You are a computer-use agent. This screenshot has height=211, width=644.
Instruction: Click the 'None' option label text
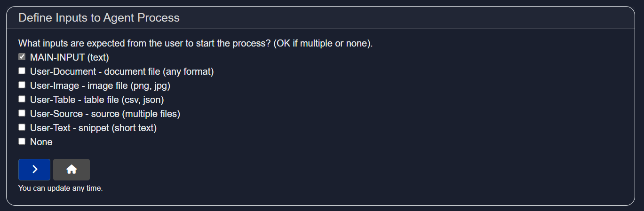[x=41, y=142]
